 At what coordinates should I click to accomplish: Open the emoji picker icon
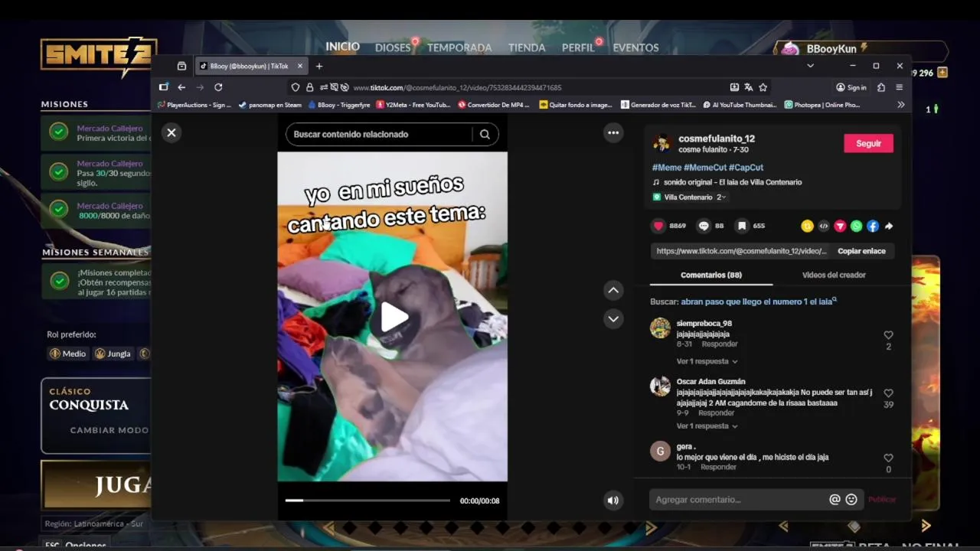pos(851,500)
